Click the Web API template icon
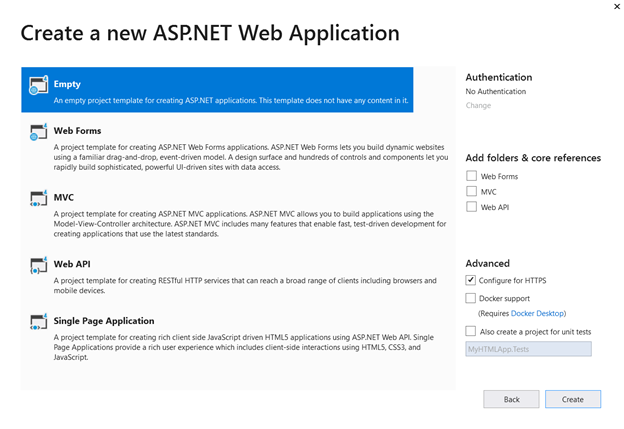 click(39, 265)
